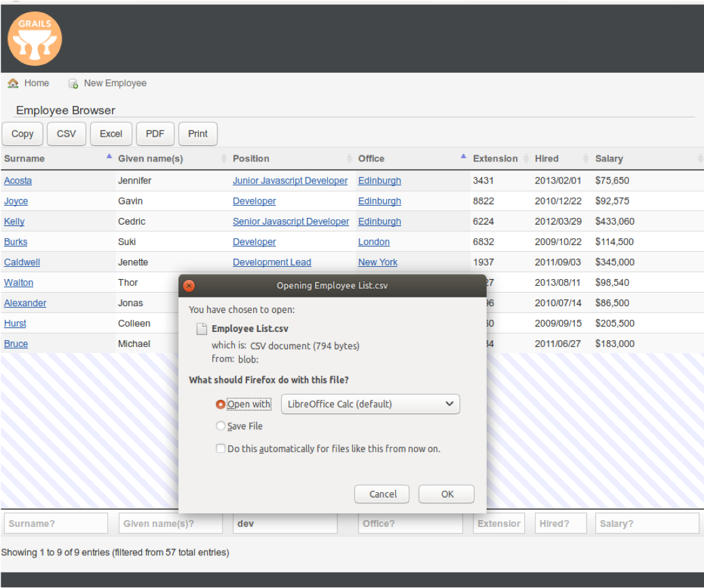The width and height of the screenshot is (704, 588).
Task: Click the Grails logo in the header
Action: coord(35,39)
